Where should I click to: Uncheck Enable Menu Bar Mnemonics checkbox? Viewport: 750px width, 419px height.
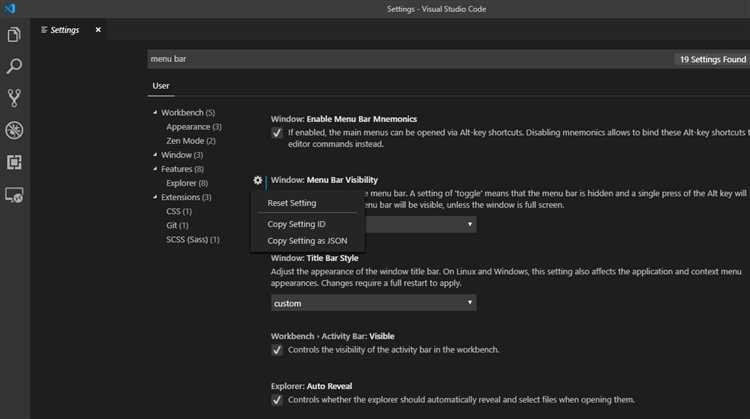277,133
